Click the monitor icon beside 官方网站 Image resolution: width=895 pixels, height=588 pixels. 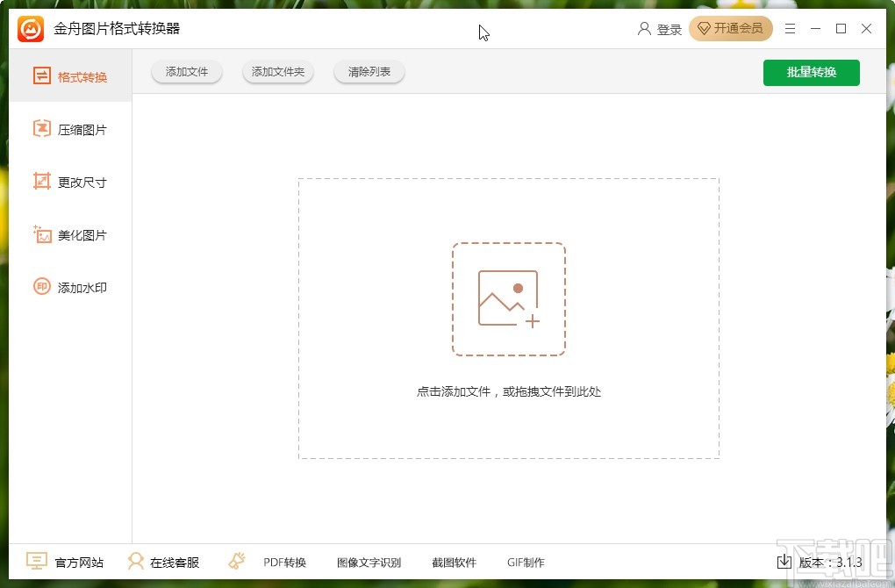(35, 562)
